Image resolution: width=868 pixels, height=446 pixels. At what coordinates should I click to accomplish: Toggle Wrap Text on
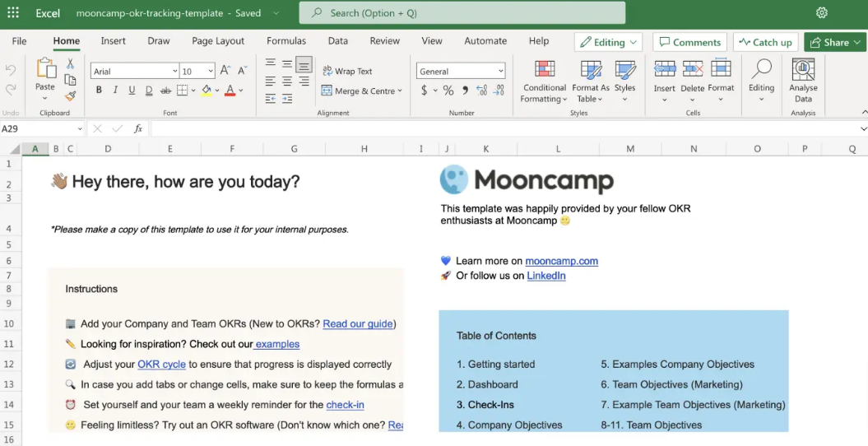pyautogui.click(x=347, y=71)
